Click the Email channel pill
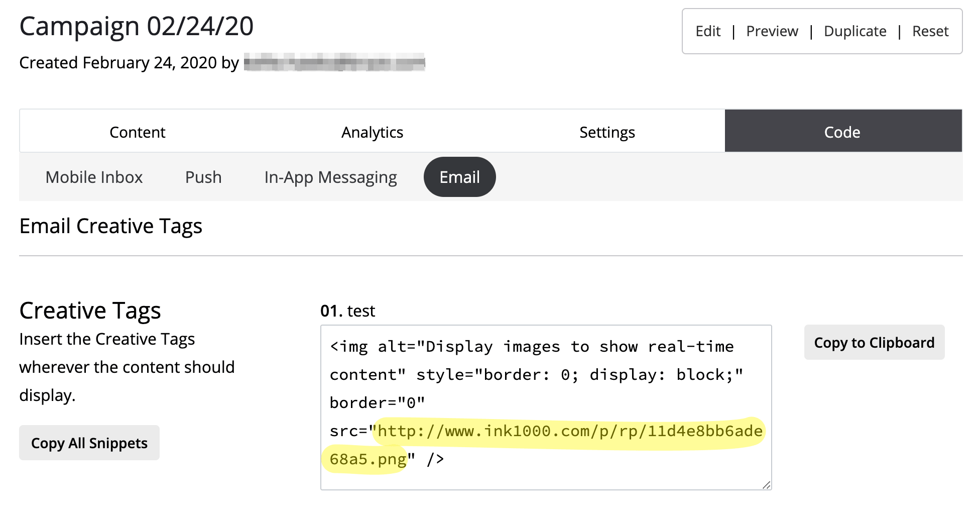The width and height of the screenshot is (980, 511). tap(459, 177)
